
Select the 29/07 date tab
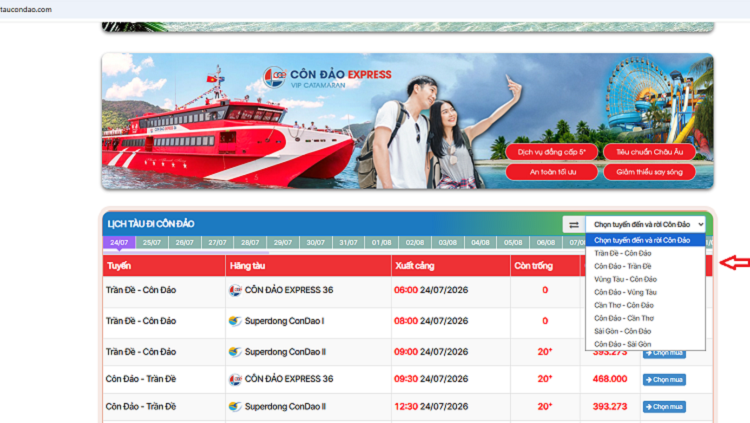tap(283, 243)
